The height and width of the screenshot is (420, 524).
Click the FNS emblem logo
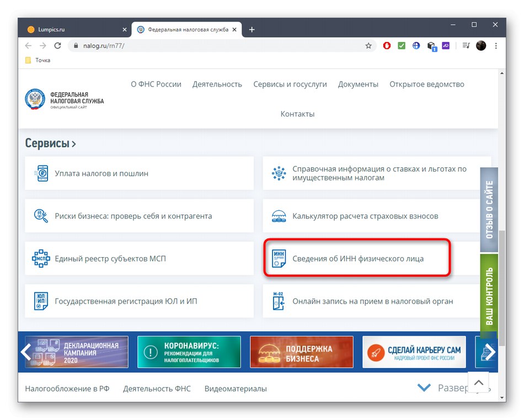coord(35,99)
